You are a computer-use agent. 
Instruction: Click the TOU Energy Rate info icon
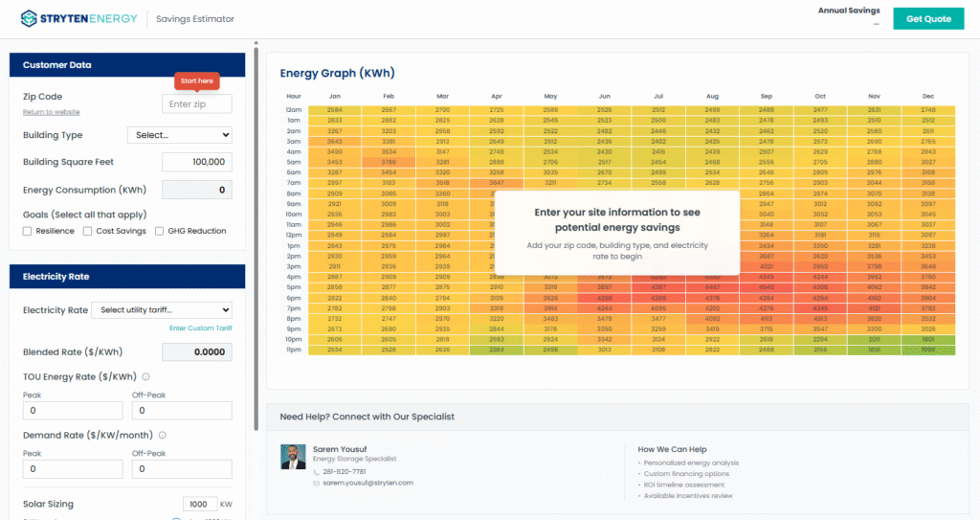point(145,376)
